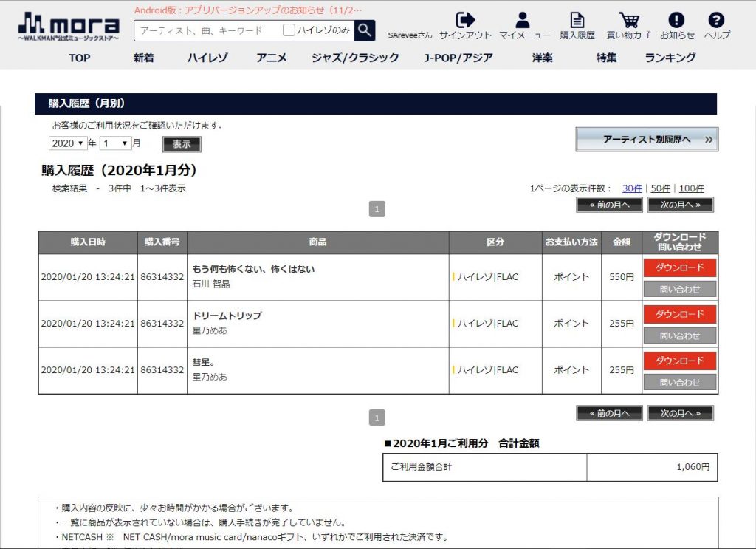756x549 pixels.
Task: Click the 1,060円 total amount
Action: coord(693,466)
